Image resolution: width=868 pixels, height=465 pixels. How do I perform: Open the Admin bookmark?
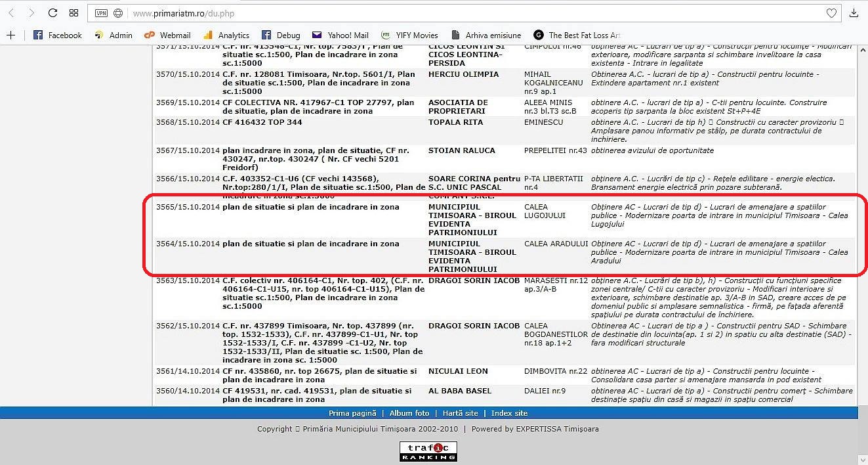[x=114, y=35]
